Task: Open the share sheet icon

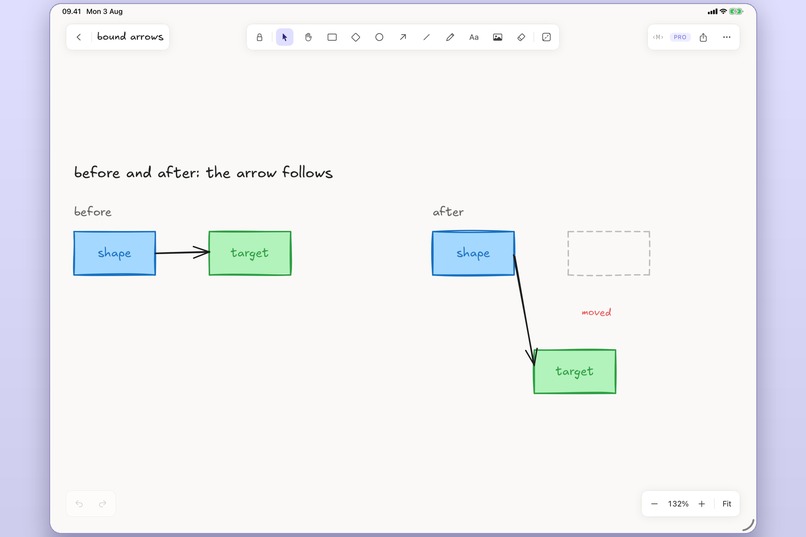Action: (703, 37)
